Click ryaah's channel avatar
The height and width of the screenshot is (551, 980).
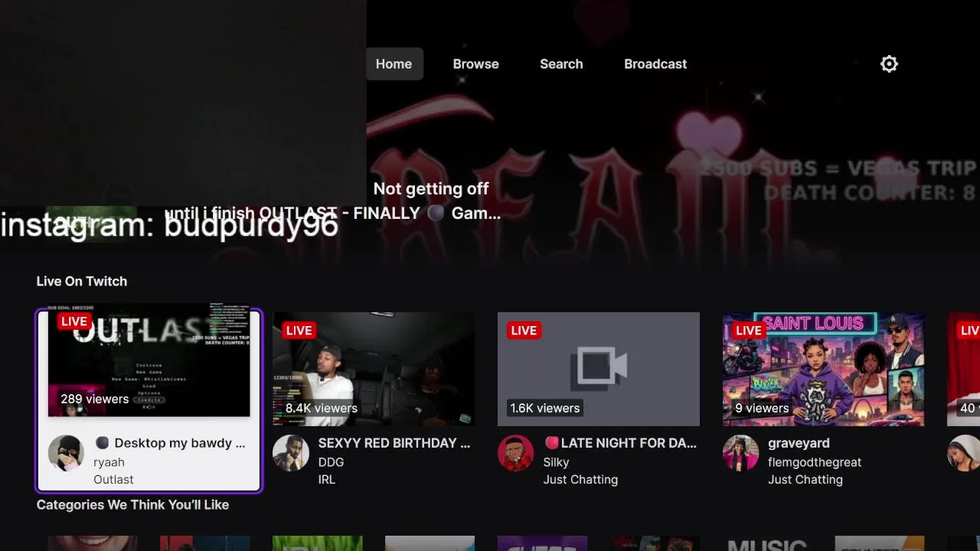click(66, 453)
